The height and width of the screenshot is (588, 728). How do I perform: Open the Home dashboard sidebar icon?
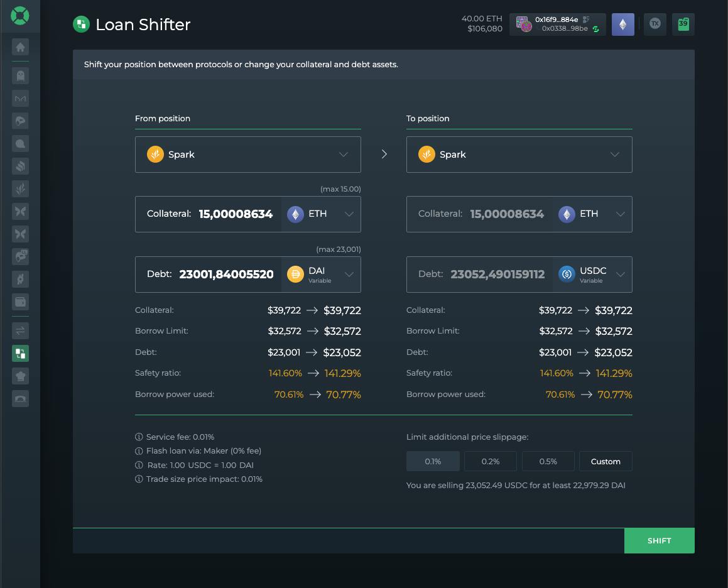click(x=21, y=47)
